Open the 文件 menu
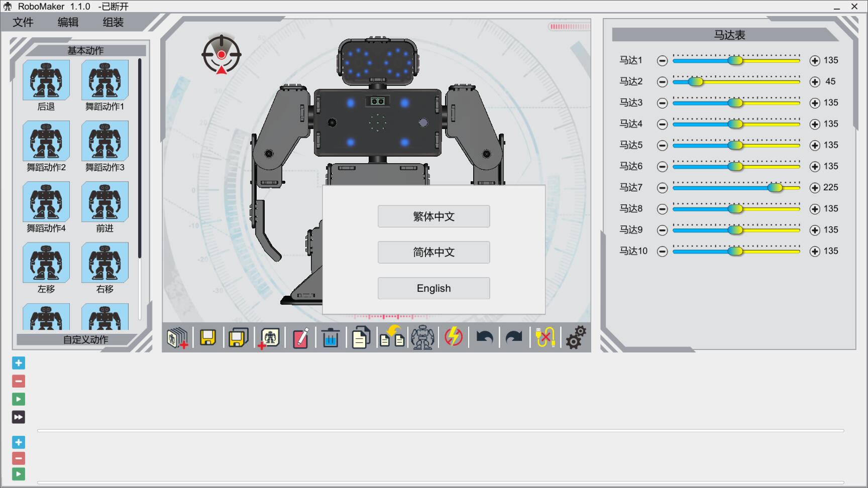This screenshot has height=488, width=868. tap(23, 22)
